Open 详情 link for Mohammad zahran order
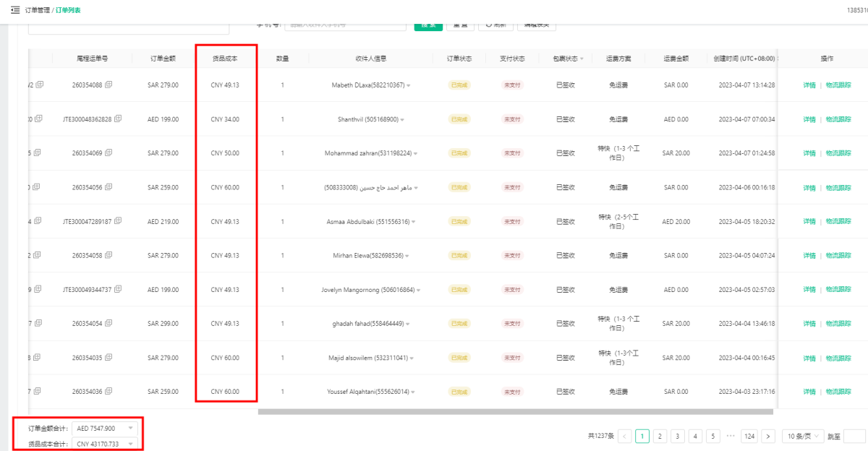 point(809,153)
